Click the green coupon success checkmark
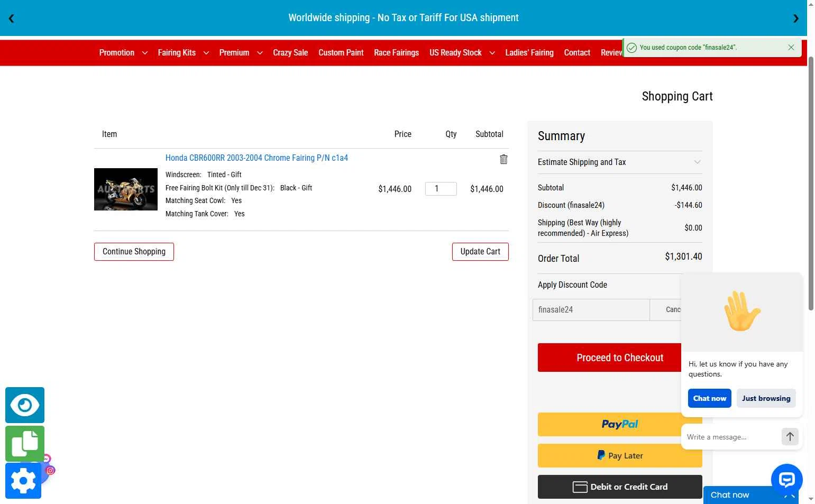The width and height of the screenshot is (815, 504). click(x=631, y=48)
